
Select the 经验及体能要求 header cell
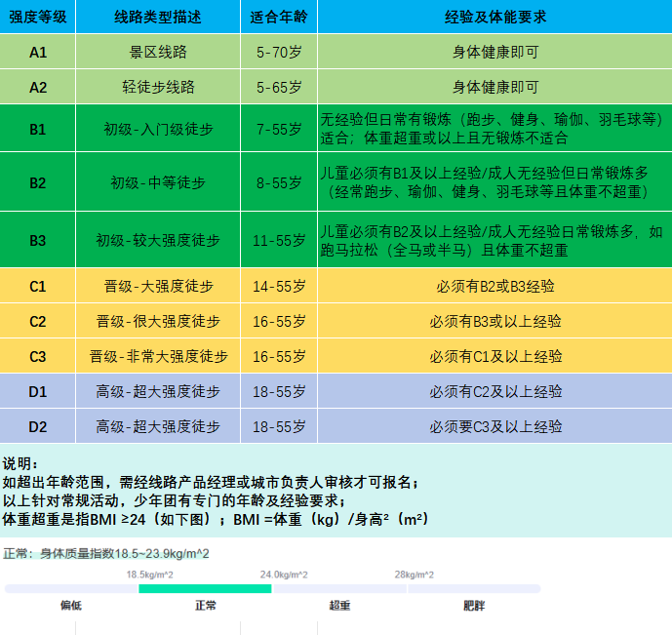point(494,17)
